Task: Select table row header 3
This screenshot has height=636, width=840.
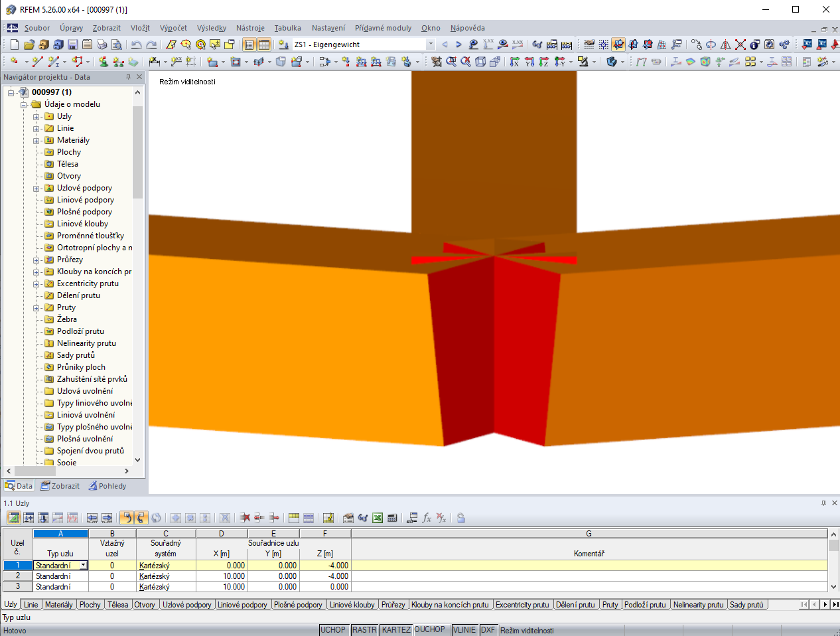Action: pyautogui.click(x=18, y=587)
